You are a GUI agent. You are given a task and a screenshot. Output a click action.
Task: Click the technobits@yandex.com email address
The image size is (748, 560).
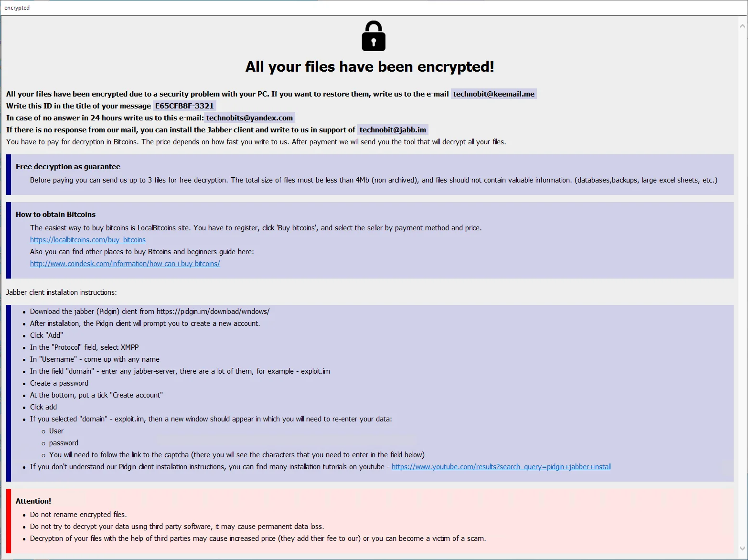249,118
